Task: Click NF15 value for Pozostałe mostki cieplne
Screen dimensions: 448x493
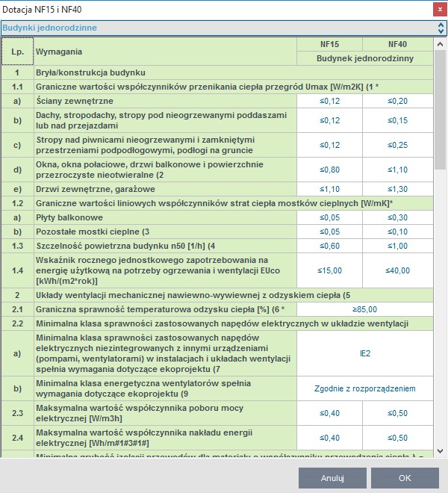Action: click(x=329, y=232)
